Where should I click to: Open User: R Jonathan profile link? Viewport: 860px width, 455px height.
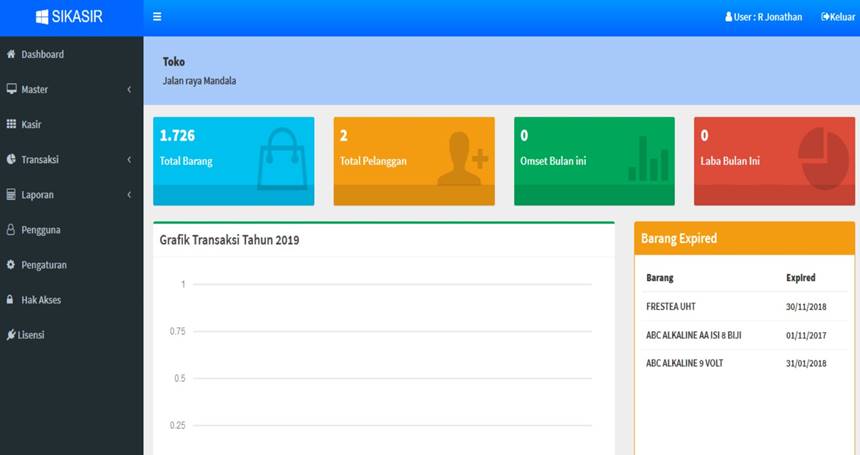[x=764, y=17]
